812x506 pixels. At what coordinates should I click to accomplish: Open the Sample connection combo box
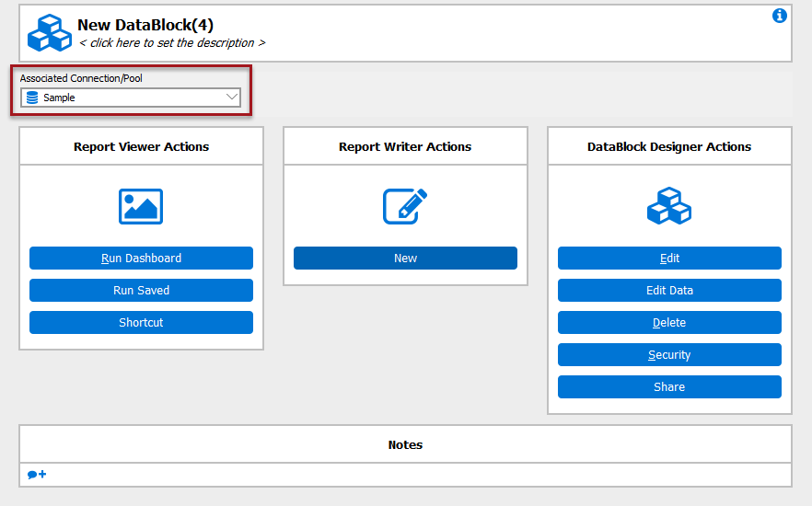[131, 98]
